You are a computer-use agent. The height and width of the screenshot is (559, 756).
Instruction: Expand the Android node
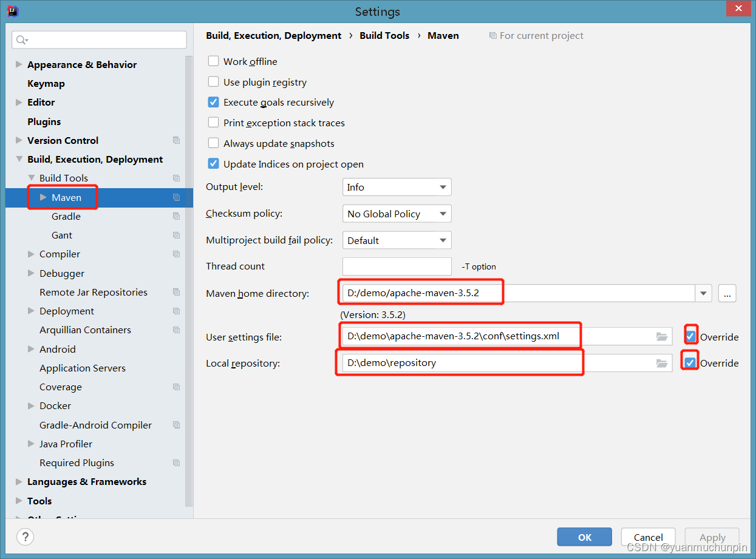point(31,349)
